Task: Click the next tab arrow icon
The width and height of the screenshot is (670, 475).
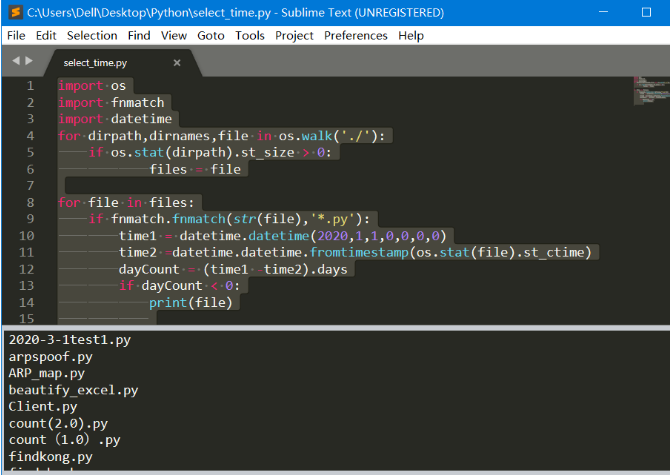Action: tap(29, 61)
